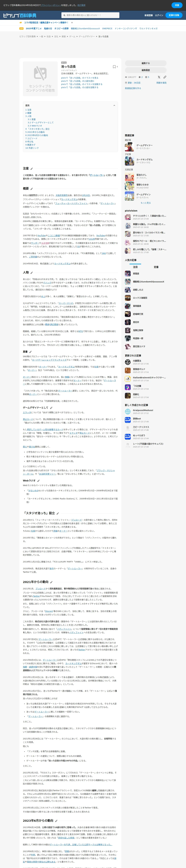Click the edit pencil beside 人物 heading
Image resolution: width=186 pixels, height=868 pixels.
[32, 273]
